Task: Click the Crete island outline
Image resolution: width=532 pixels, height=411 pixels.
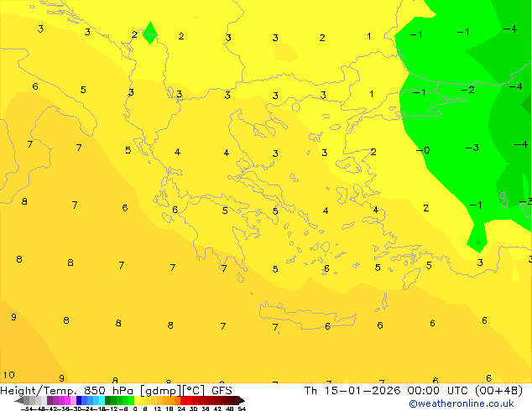Action: coord(308,315)
